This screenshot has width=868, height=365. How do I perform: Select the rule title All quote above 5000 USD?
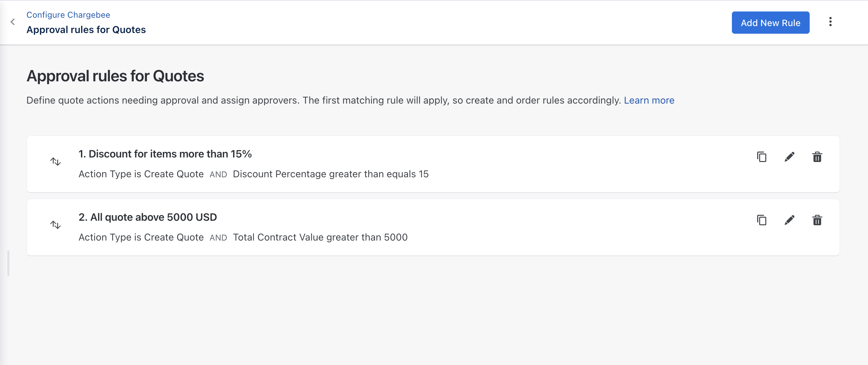tap(148, 217)
